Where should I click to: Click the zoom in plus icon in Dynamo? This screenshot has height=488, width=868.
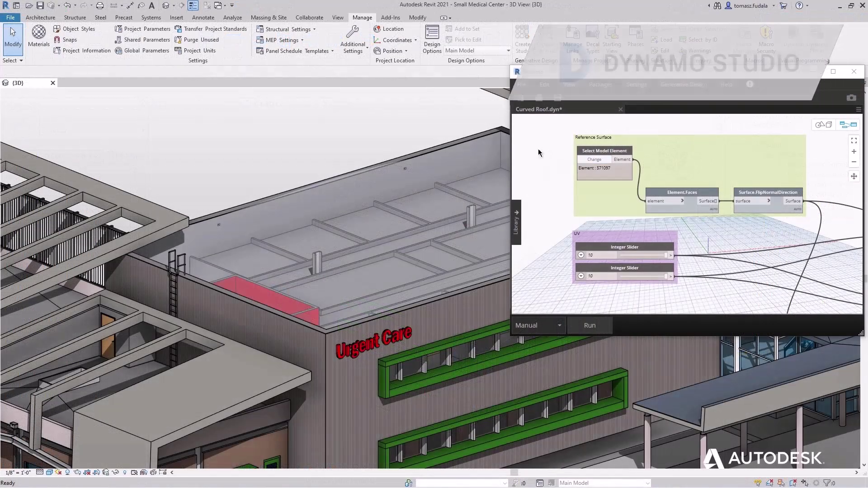[x=854, y=151]
